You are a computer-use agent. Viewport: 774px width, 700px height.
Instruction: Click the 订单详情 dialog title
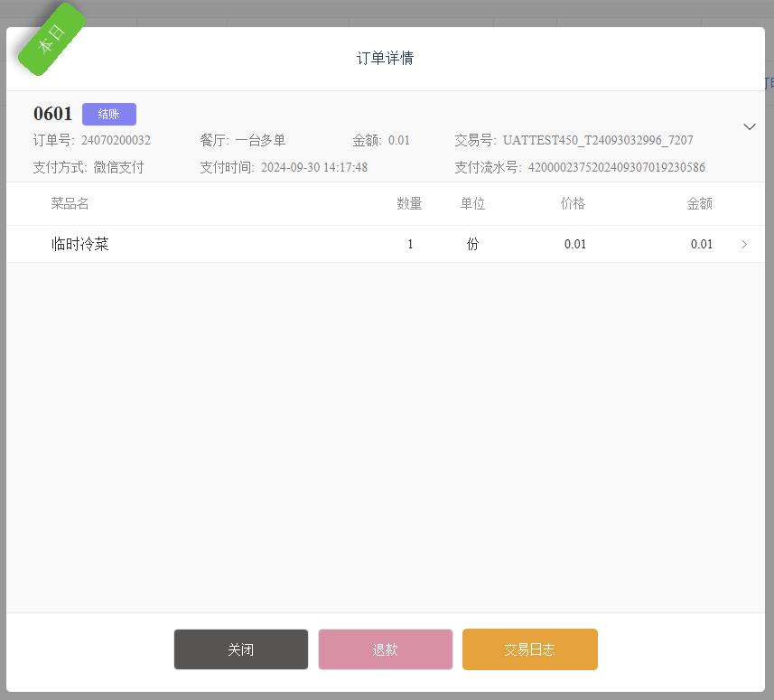click(385, 58)
